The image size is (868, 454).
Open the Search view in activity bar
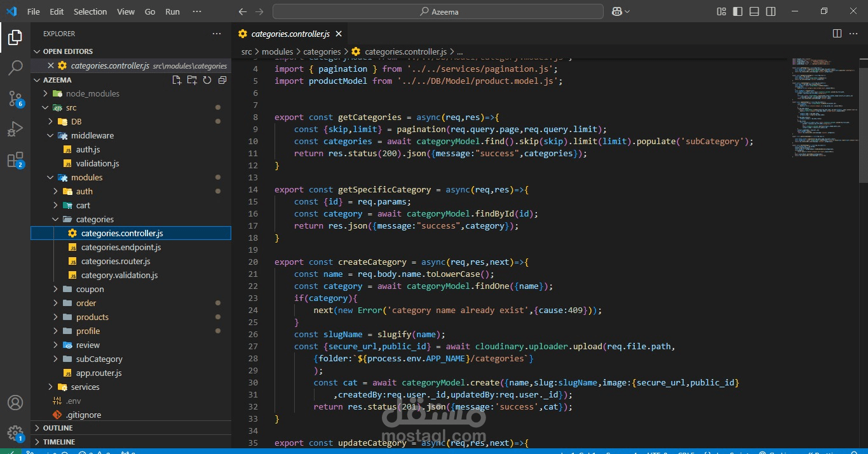click(x=15, y=68)
